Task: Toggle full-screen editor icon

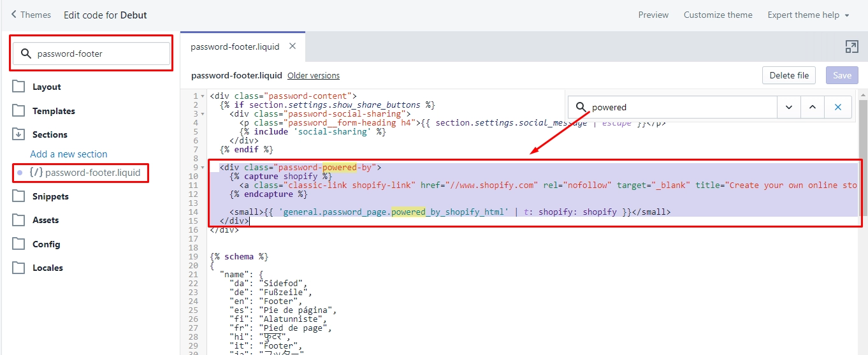Action: click(851, 47)
